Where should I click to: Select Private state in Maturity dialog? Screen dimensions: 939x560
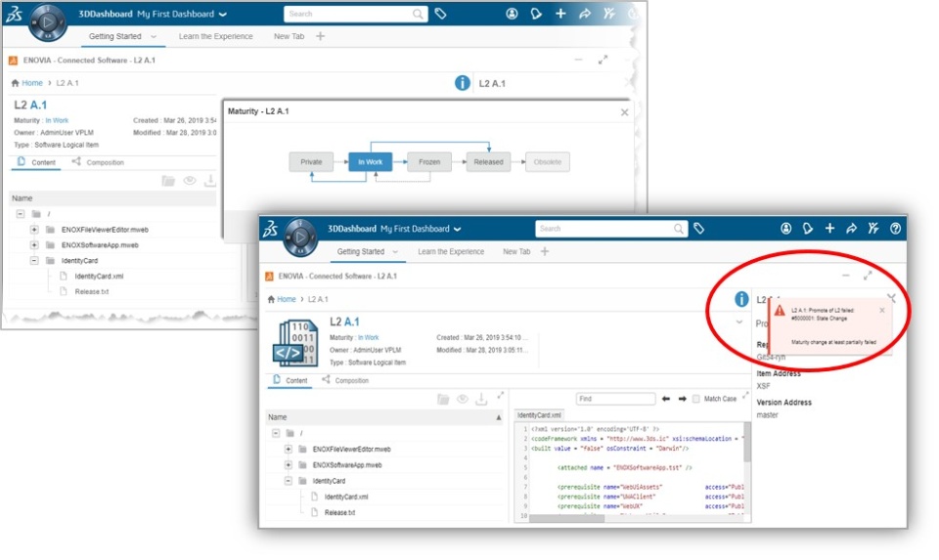tap(311, 162)
